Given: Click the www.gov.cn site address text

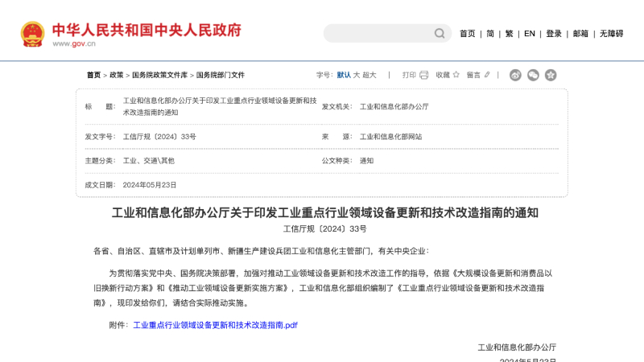Looking at the screenshot, I should click(74, 43).
